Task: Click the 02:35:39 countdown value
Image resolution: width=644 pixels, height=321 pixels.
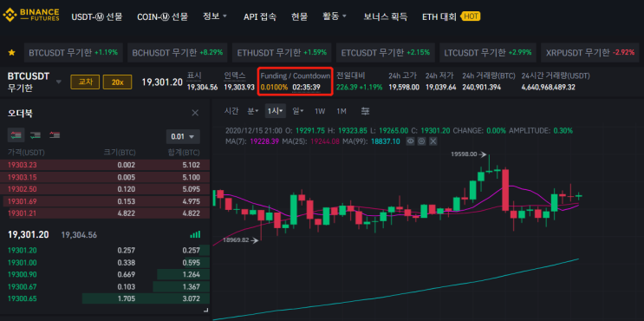Action: tap(306, 87)
